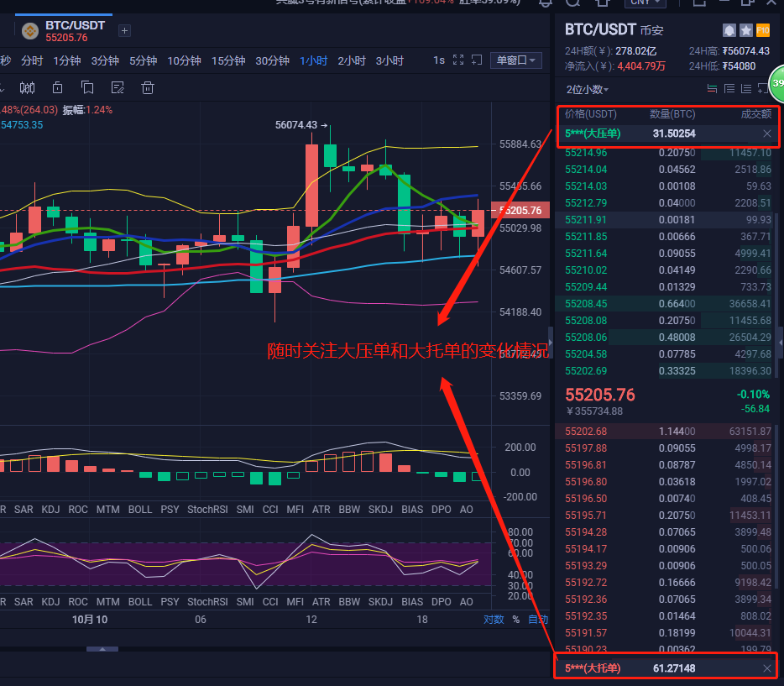The width and height of the screenshot is (784, 686).
Task: Open the edit note icon
Action: 118,88
